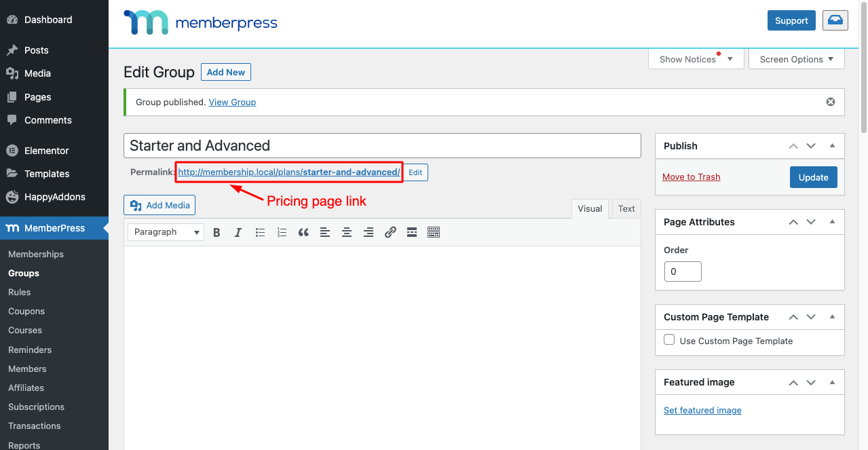Click the group title input field
The image size is (868, 450).
(x=382, y=145)
